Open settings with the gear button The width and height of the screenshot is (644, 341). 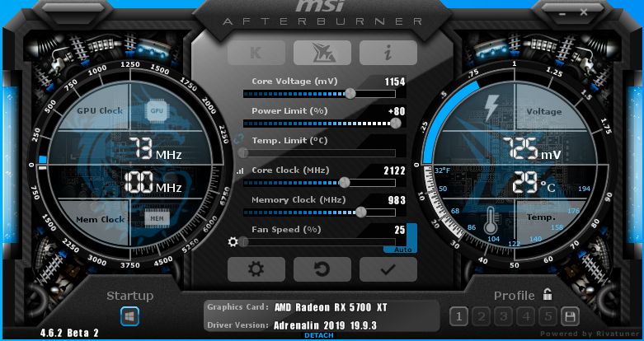256,269
